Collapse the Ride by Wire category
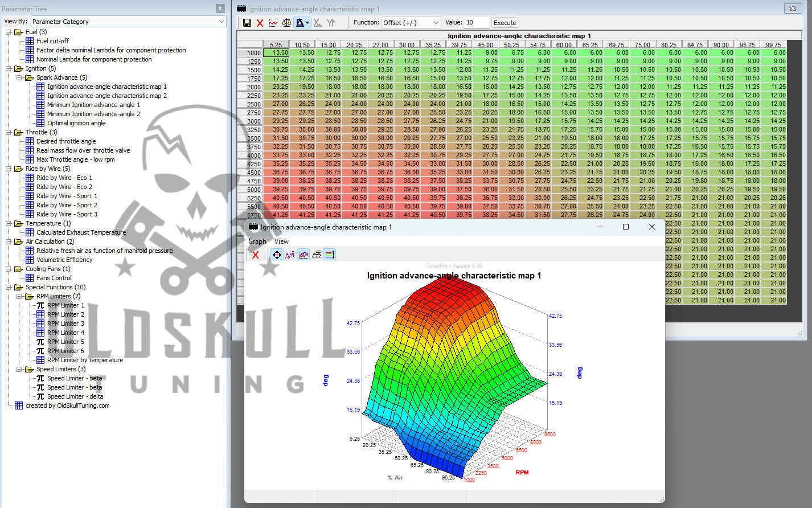 click(9, 169)
